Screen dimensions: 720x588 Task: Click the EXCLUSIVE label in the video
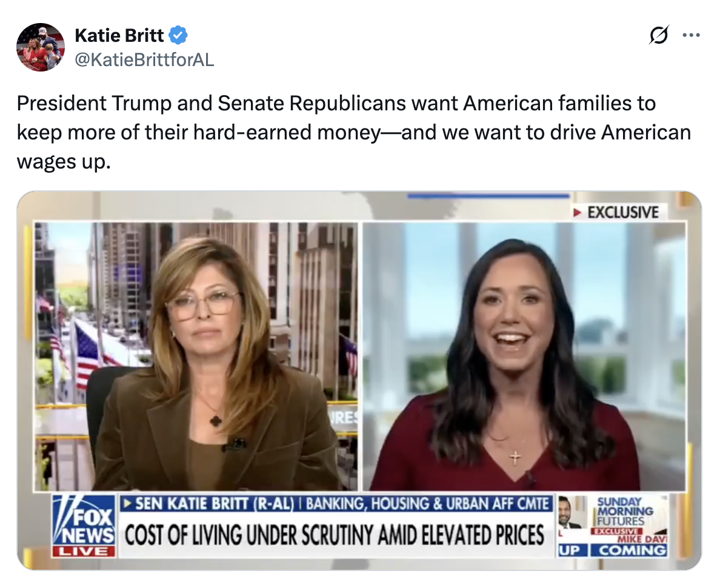619,212
